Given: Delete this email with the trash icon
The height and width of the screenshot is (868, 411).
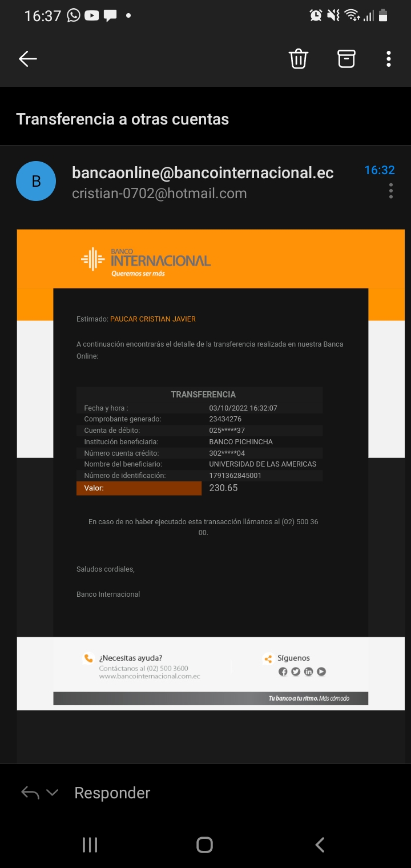Looking at the screenshot, I should click(x=298, y=59).
